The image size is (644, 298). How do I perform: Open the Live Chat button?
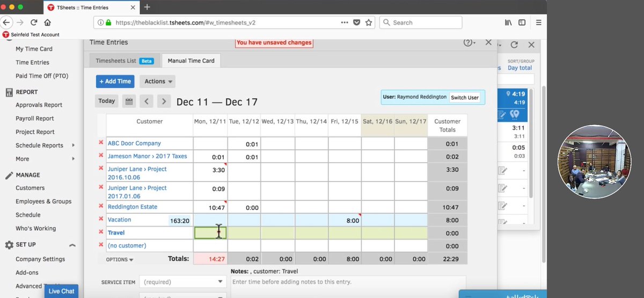pyautogui.click(x=61, y=291)
